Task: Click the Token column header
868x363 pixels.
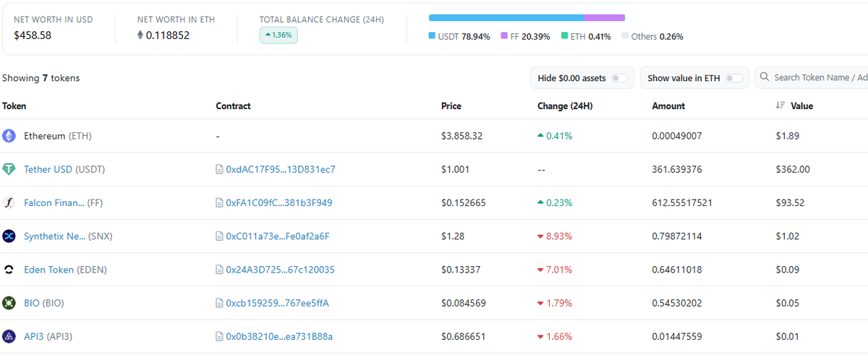Action: coord(14,106)
